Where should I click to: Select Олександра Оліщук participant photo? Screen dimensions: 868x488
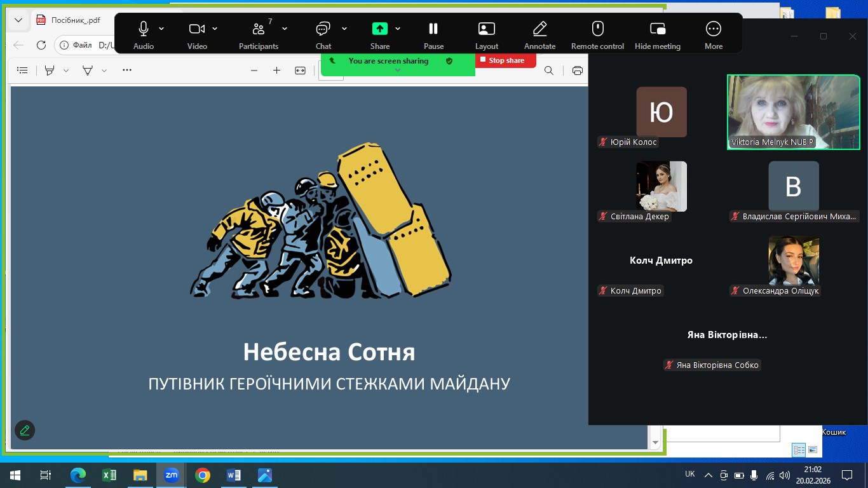794,261
